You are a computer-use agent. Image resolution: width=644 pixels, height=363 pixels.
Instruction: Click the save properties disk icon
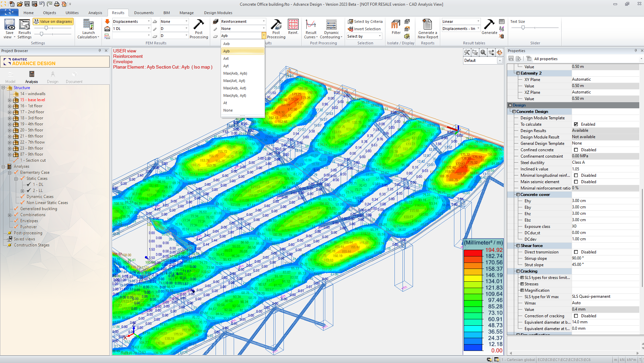[511, 58]
